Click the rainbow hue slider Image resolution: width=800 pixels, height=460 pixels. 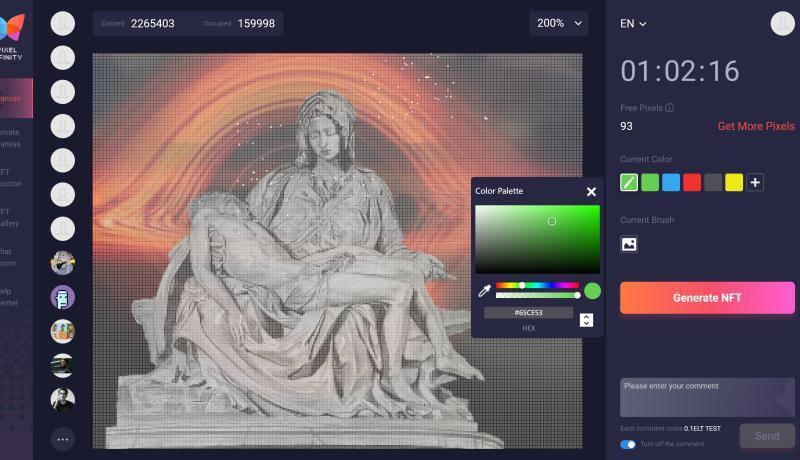tap(537, 286)
